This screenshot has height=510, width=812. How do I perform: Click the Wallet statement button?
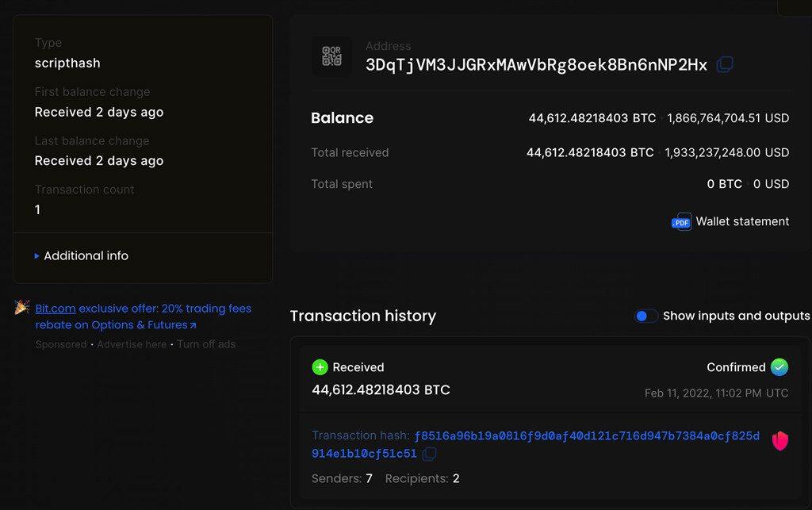point(742,221)
